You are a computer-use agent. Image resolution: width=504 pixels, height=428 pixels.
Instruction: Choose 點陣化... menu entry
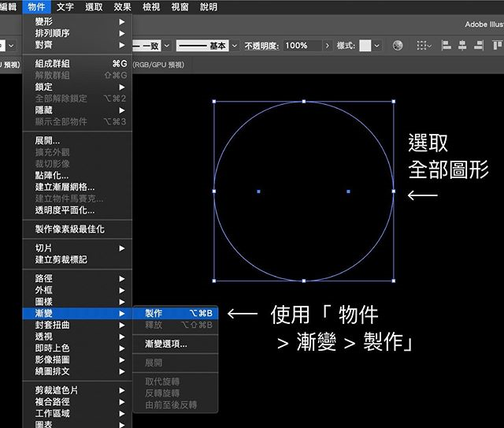pos(77,176)
